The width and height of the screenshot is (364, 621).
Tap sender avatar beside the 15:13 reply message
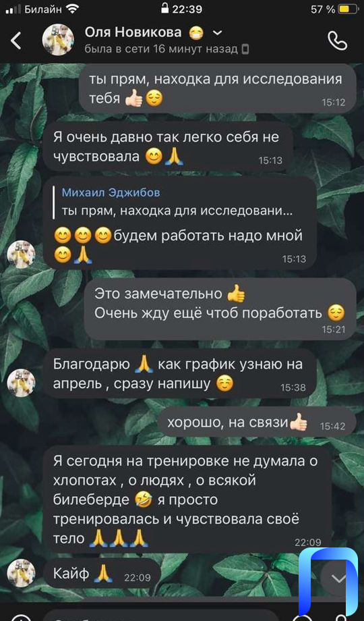tap(22, 254)
